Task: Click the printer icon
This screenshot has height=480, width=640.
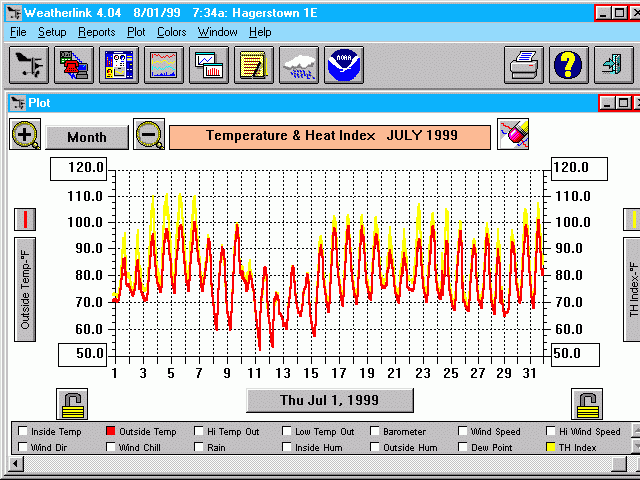Action: click(x=524, y=65)
